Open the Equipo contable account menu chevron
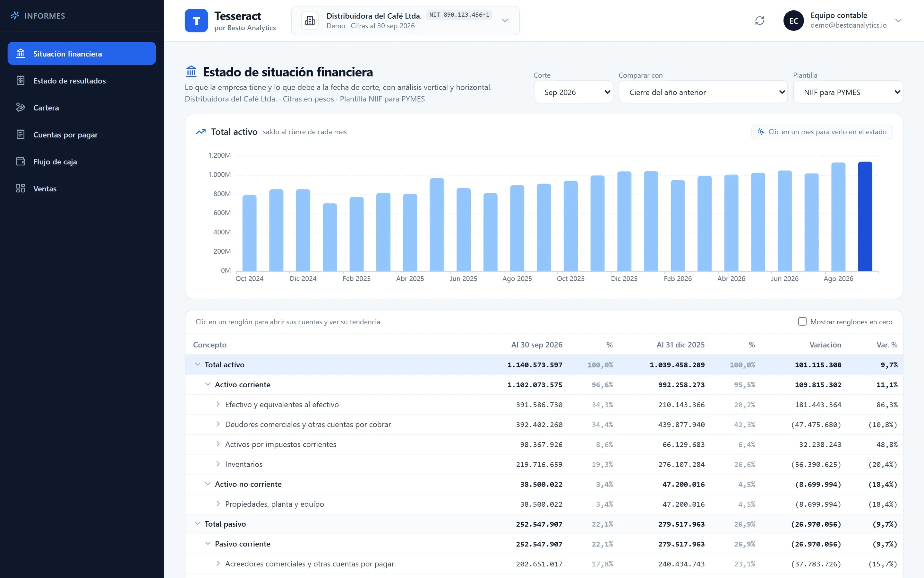924x578 pixels. click(x=898, y=21)
